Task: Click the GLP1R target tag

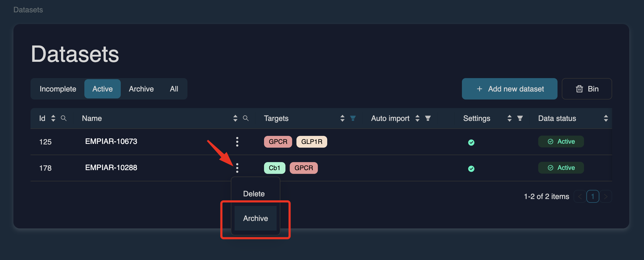Action: 311,142
